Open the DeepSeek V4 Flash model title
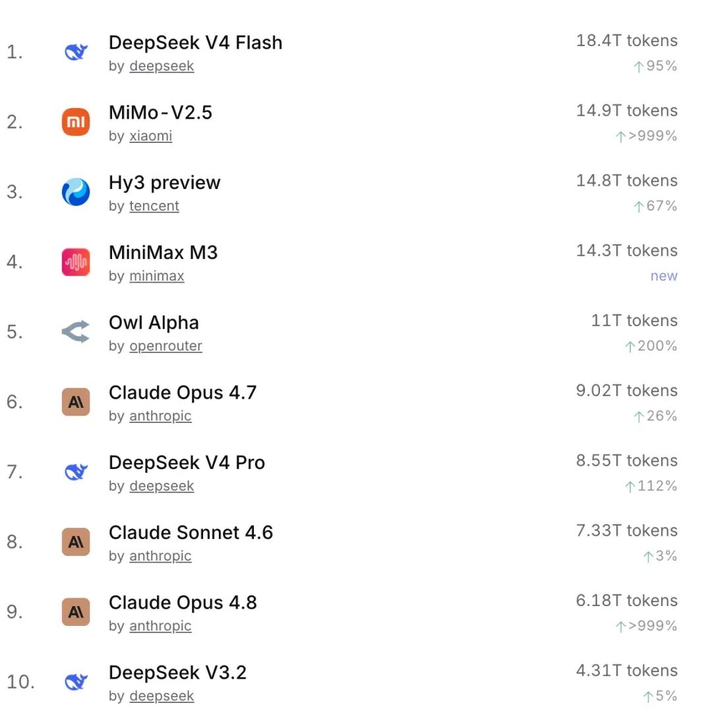 tap(196, 43)
